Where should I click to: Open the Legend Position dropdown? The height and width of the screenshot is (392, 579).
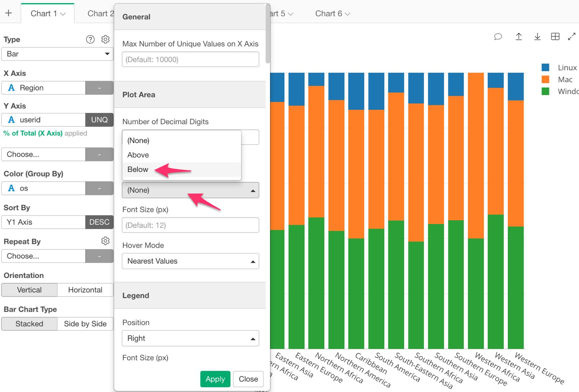190,339
